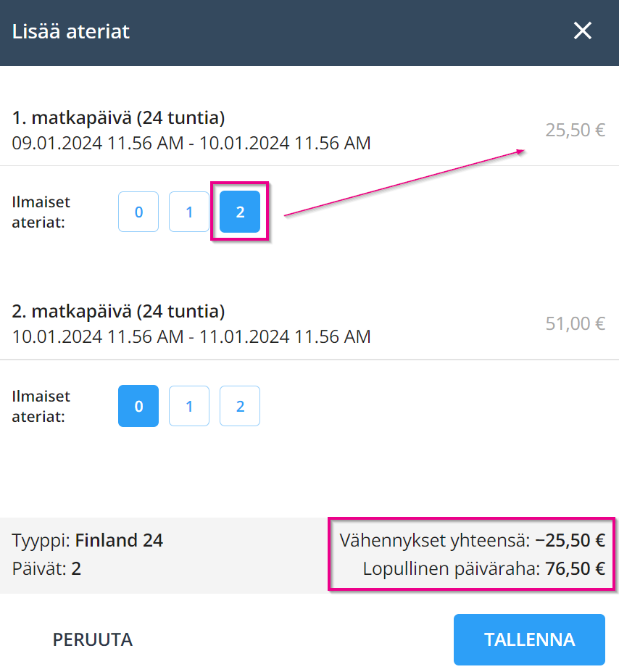Select 0 free meals for 1. matkapäivä
This screenshot has width=619, height=672.
tap(138, 212)
